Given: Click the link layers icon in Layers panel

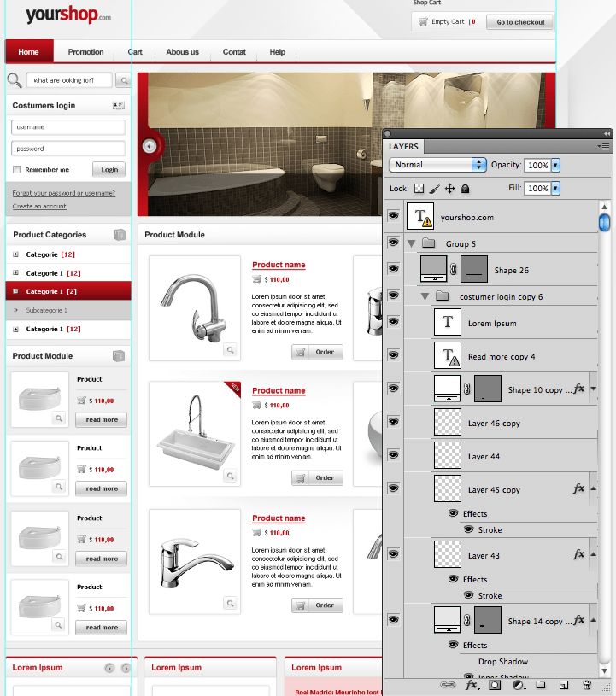Looking at the screenshot, I should pos(448,685).
